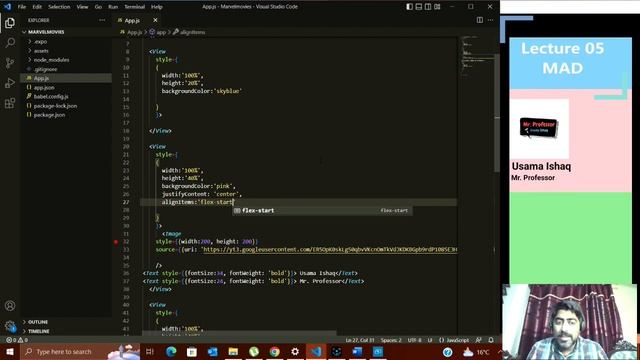Switch to the App.js tab
Screen dimensions: 640x360
point(132,20)
